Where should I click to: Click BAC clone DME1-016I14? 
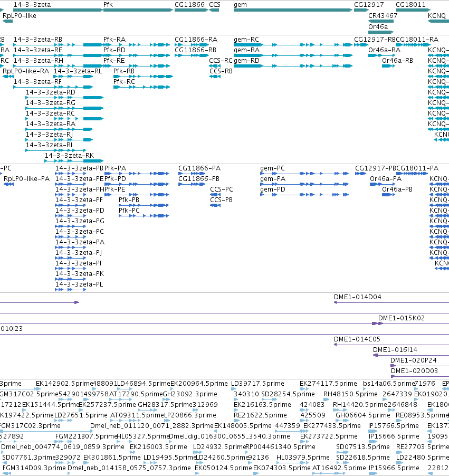tap(395, 350)
